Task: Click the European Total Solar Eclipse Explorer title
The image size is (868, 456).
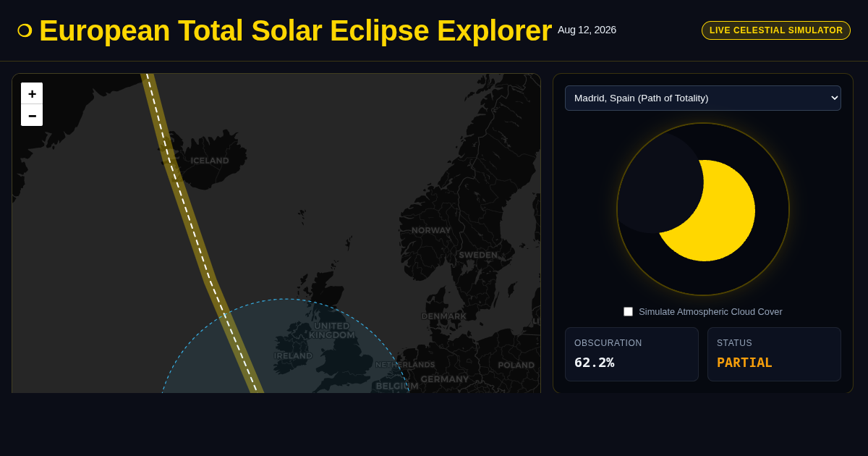Action: point(295,30)
